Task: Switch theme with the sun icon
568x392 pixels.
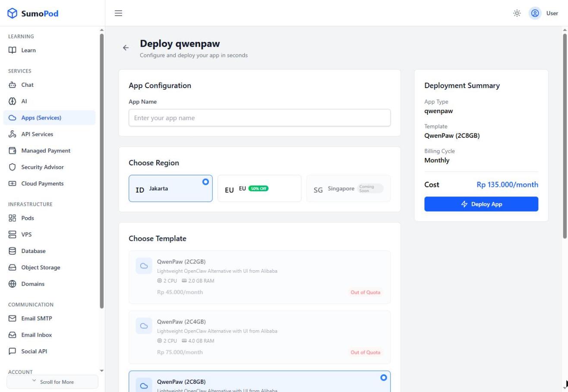Action: point(517,13)
